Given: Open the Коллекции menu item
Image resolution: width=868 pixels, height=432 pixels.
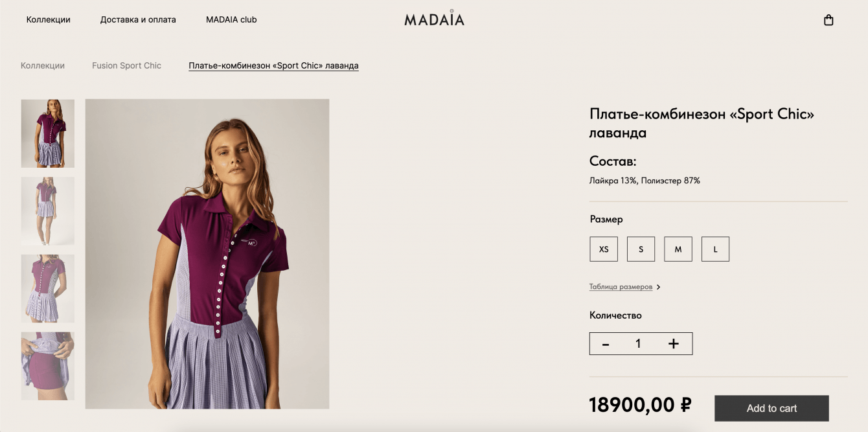Looking at the screenshot, I should [x=49, y=19].
